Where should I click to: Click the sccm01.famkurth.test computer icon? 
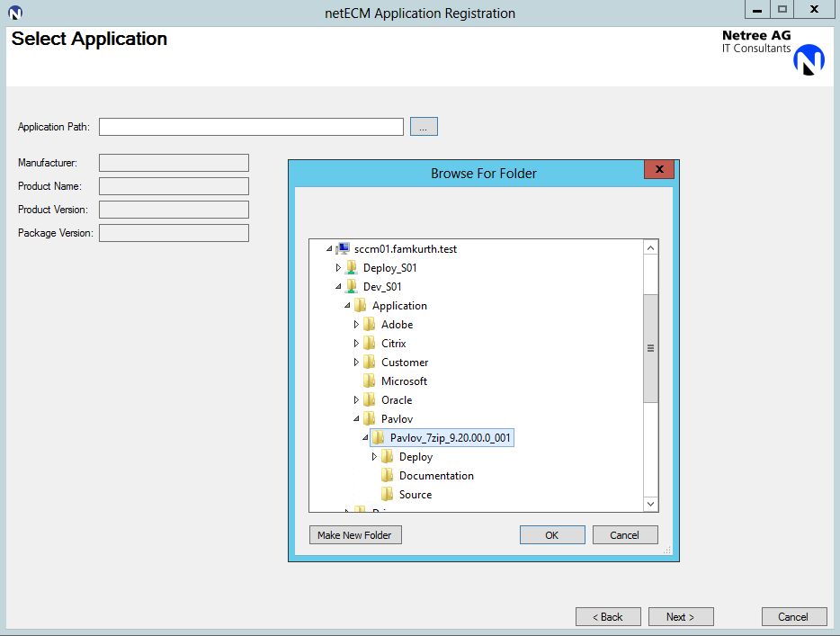click(x=343, y=249)
